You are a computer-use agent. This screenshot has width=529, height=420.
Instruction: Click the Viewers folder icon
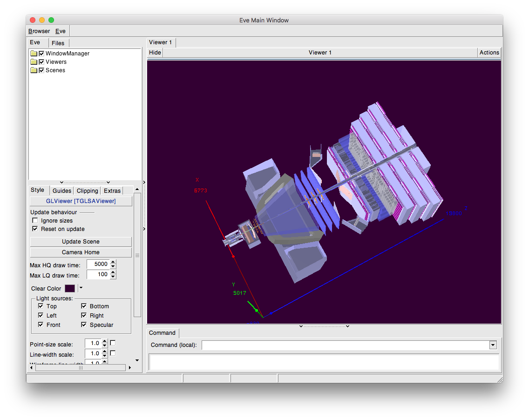click(34, 62)
